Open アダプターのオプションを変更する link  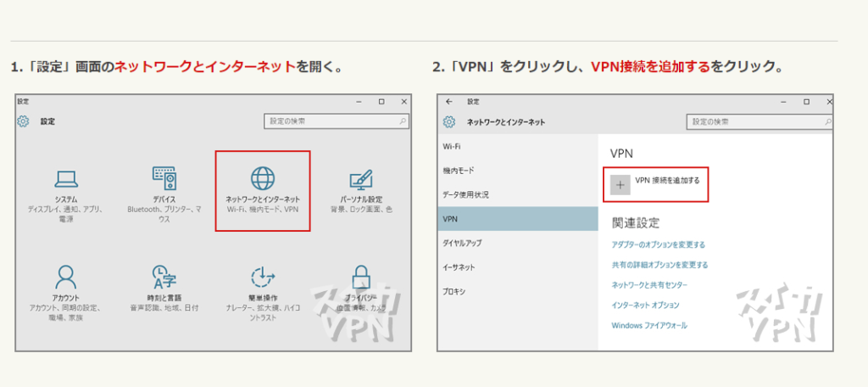pyautogui.click(x=658, y=244)
